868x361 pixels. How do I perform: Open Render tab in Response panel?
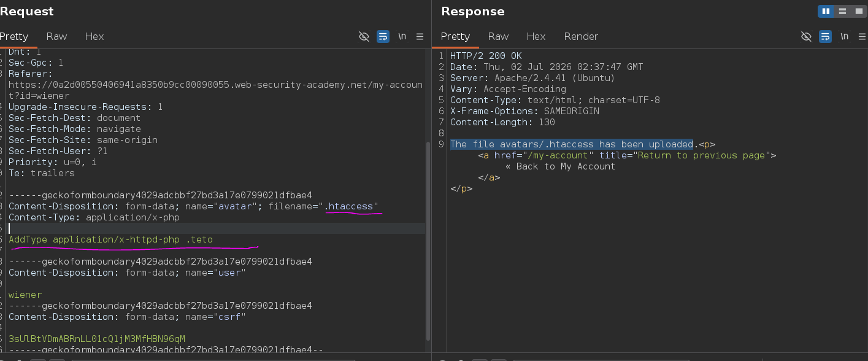point(581,36)
